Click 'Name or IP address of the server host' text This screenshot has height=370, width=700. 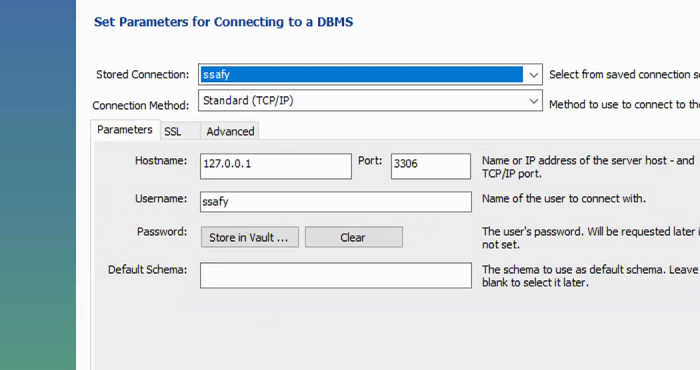588,167
